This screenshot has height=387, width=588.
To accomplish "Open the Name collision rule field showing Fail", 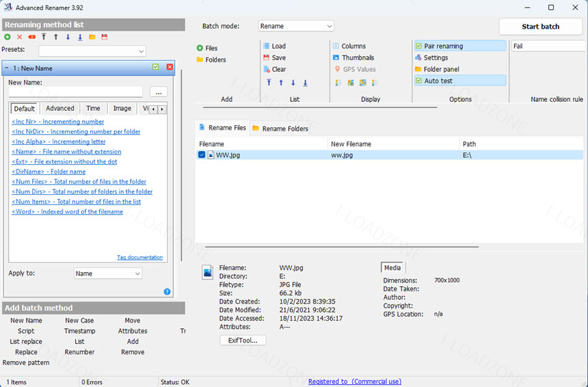I will point(548,46).
